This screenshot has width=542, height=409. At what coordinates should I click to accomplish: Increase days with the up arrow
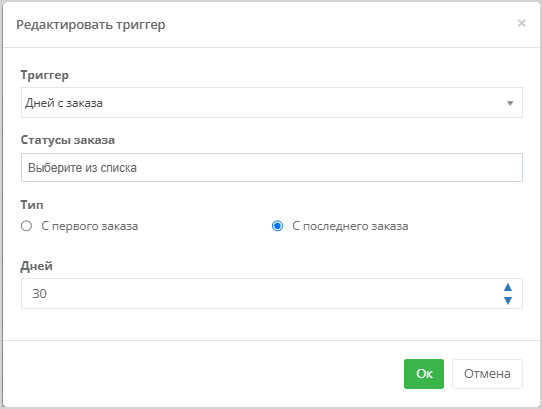[x=507, y=287]
